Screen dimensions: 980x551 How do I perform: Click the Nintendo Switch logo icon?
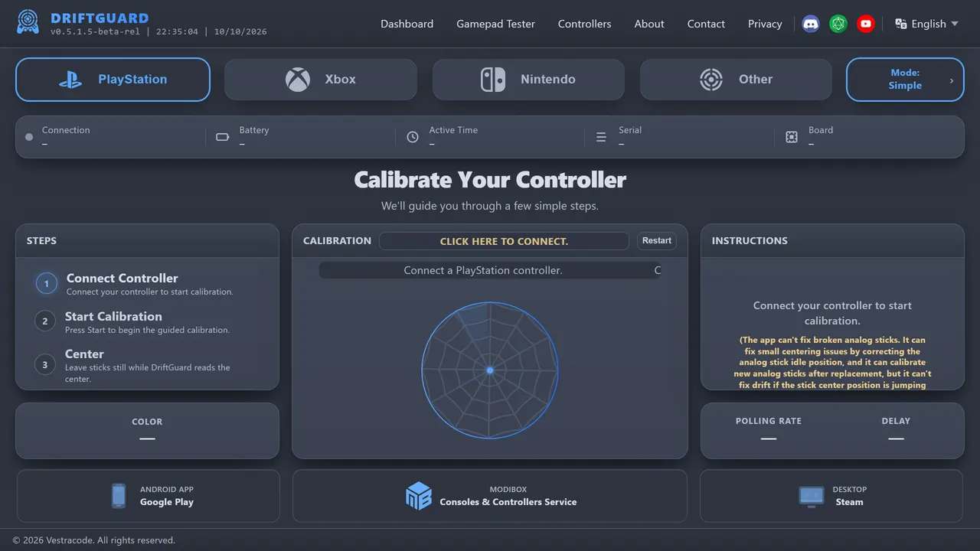493,80
